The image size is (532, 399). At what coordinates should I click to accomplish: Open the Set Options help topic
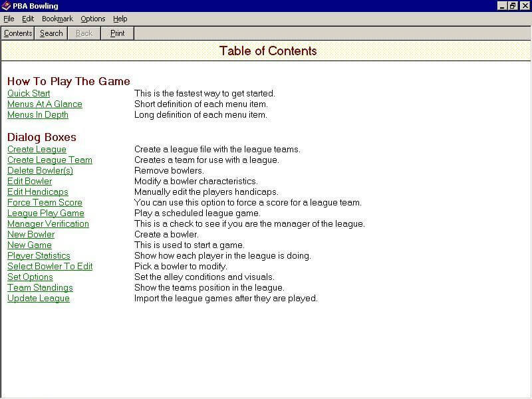point(30,277)
